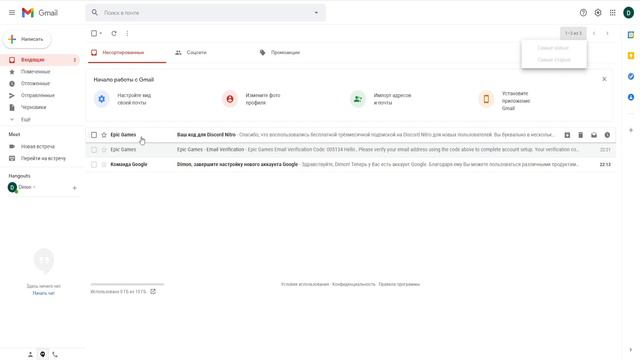Snooze the Discord Nitro email
Viewport: 640px width, 360px height.
[x=607, y=135]
